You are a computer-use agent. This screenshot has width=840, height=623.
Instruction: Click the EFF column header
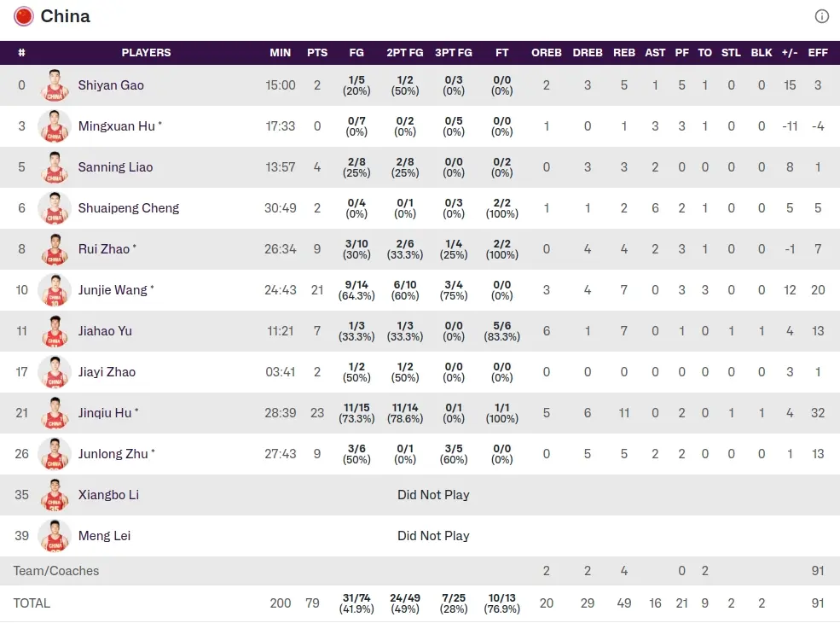818,53
